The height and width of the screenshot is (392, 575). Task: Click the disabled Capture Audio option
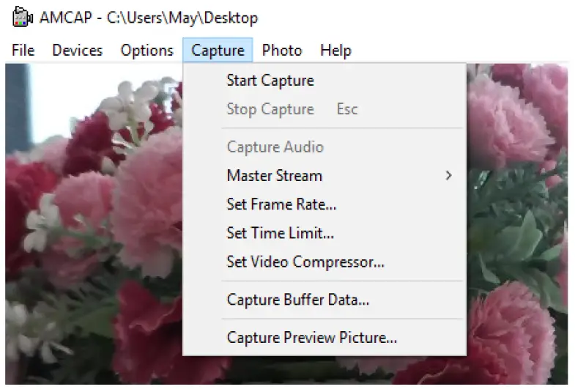click(275, 147)
